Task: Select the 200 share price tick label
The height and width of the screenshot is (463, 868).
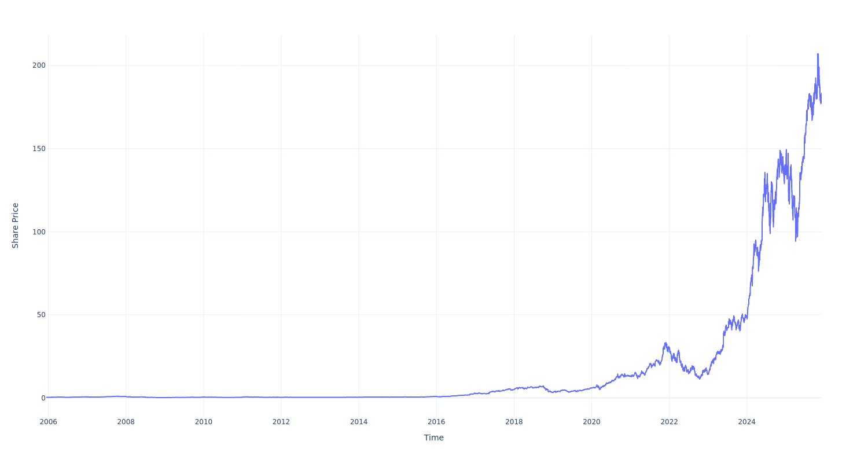Action: [39, 65]
